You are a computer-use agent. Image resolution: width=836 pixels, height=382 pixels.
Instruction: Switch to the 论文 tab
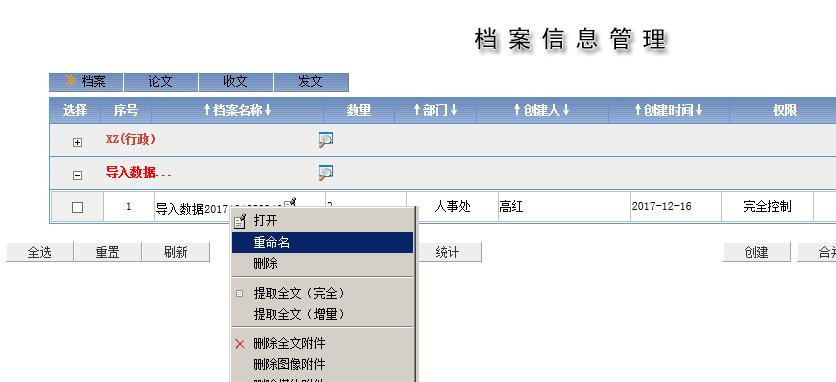pos(161,82)
